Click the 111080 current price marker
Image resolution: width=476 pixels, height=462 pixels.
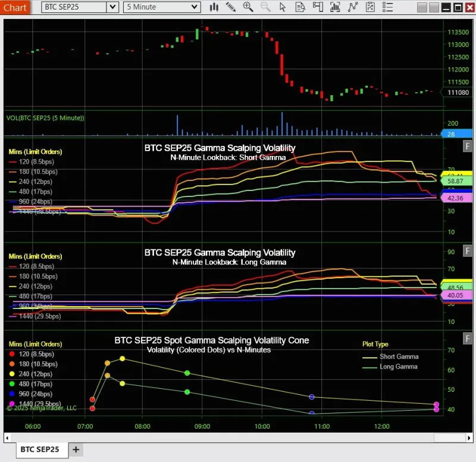[458, 92]
